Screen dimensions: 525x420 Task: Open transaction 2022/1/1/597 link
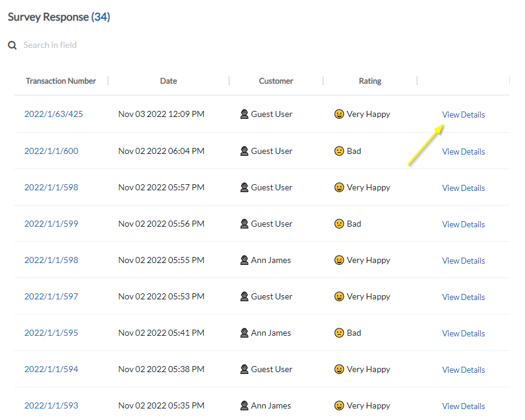[51, 296]
